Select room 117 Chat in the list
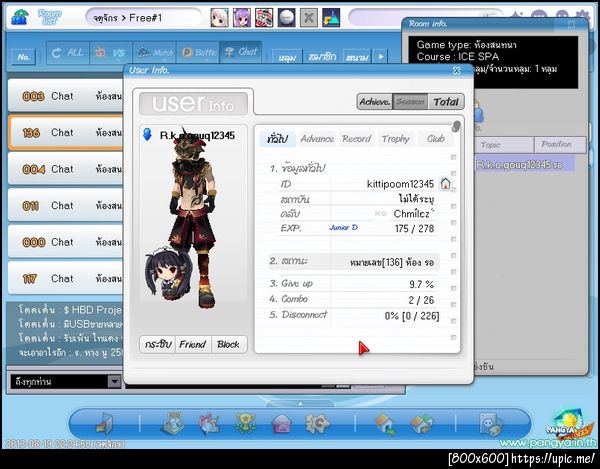This screenshot has height=469, width=600. tap(66, 278)
